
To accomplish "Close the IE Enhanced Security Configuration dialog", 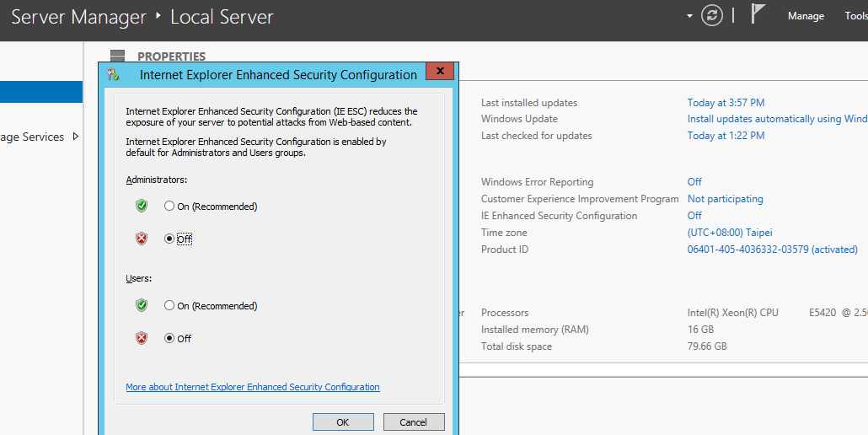I will [x=440, y=71].
